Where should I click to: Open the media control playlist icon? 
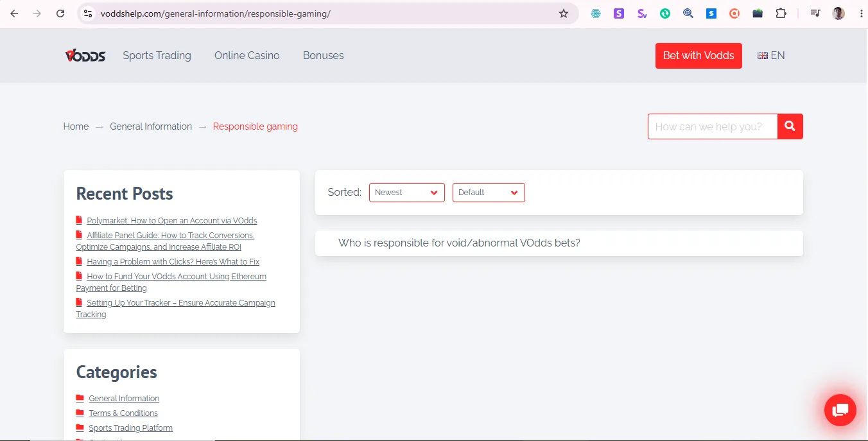tap(815, 13)
